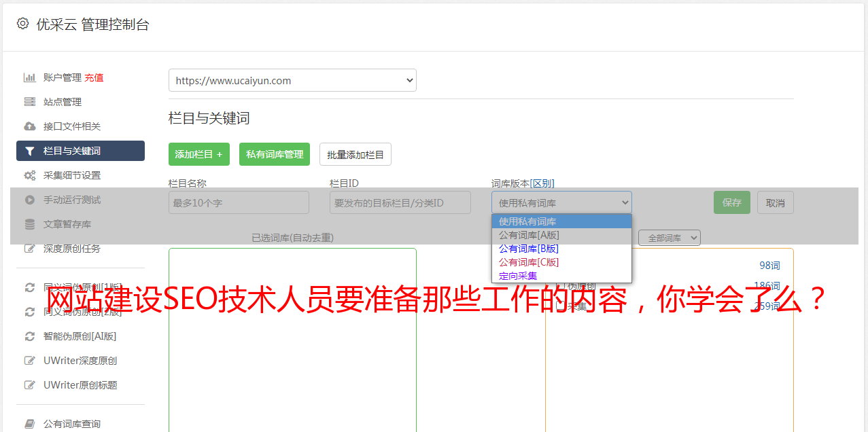Click the 批量添加栏目 button

pyautogui.click(x=355, y=154)
